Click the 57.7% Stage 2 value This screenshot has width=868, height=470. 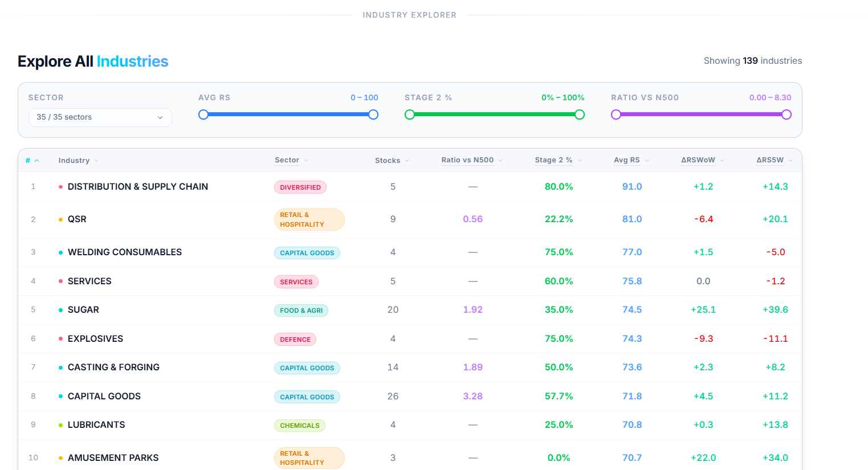(559, 397)
